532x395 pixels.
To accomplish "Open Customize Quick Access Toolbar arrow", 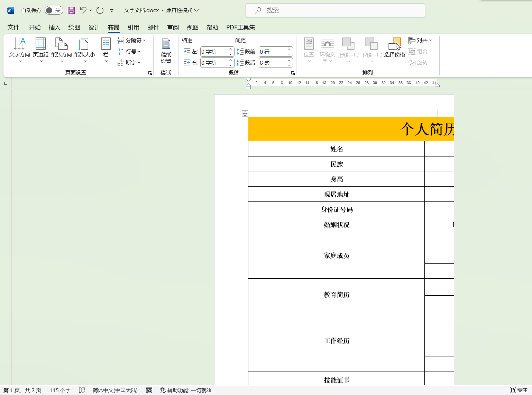I will [x=112, y=11].
